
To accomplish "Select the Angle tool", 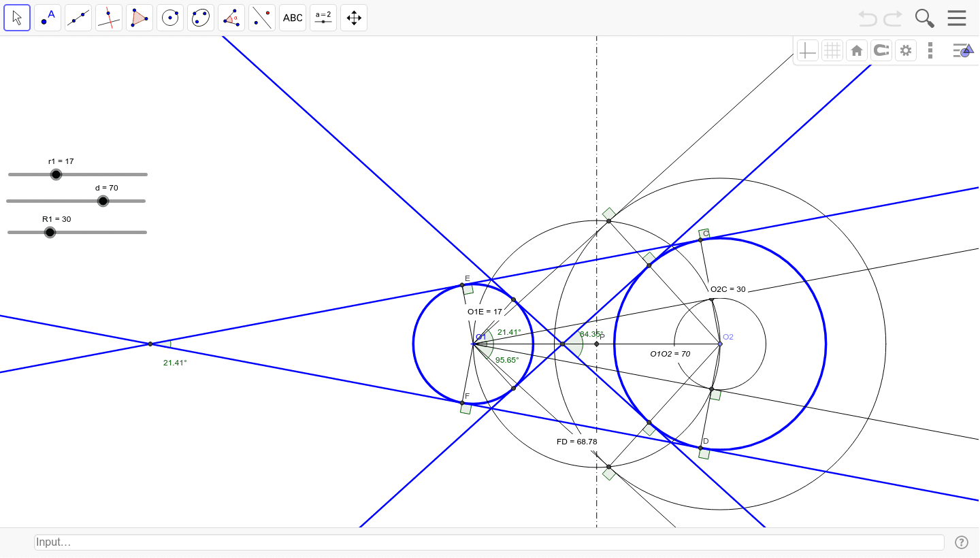I will 231,18.
